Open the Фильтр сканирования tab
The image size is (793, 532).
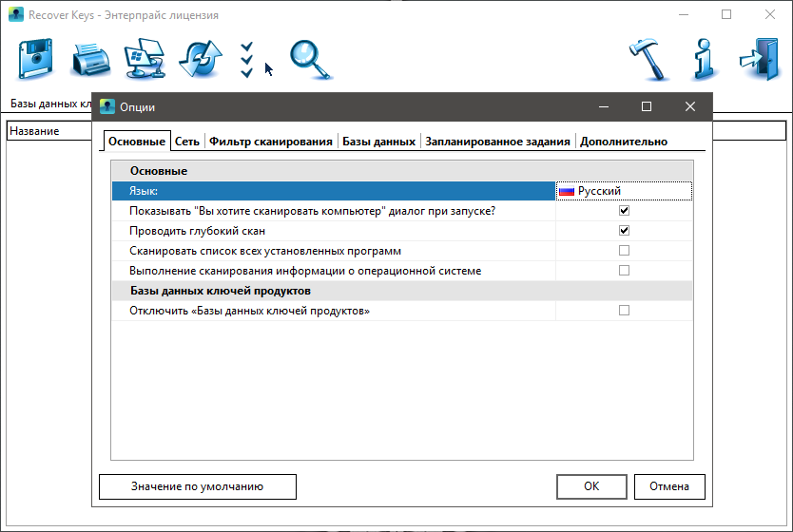(271, 142)
